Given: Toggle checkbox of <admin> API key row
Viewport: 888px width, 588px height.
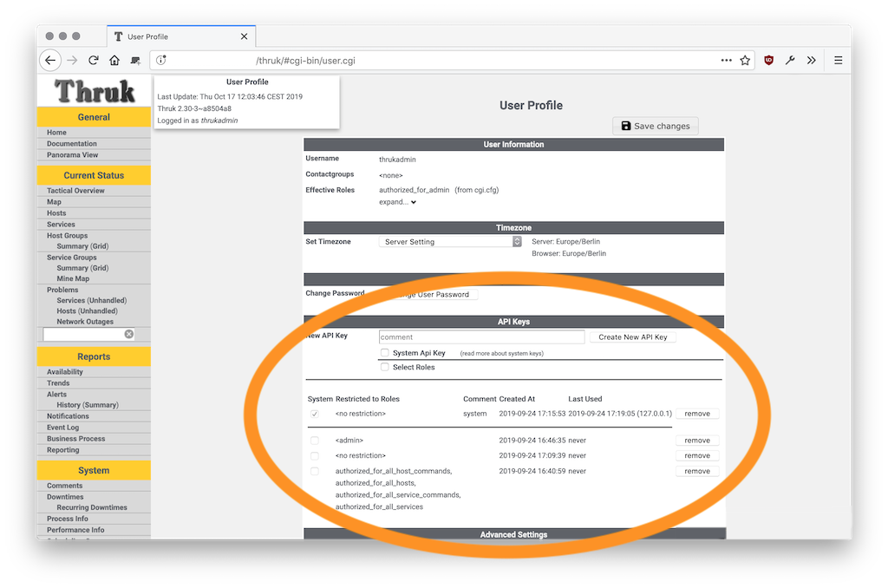Looking at the screenshot, I should pyautogui.click(x=314, y=441).
